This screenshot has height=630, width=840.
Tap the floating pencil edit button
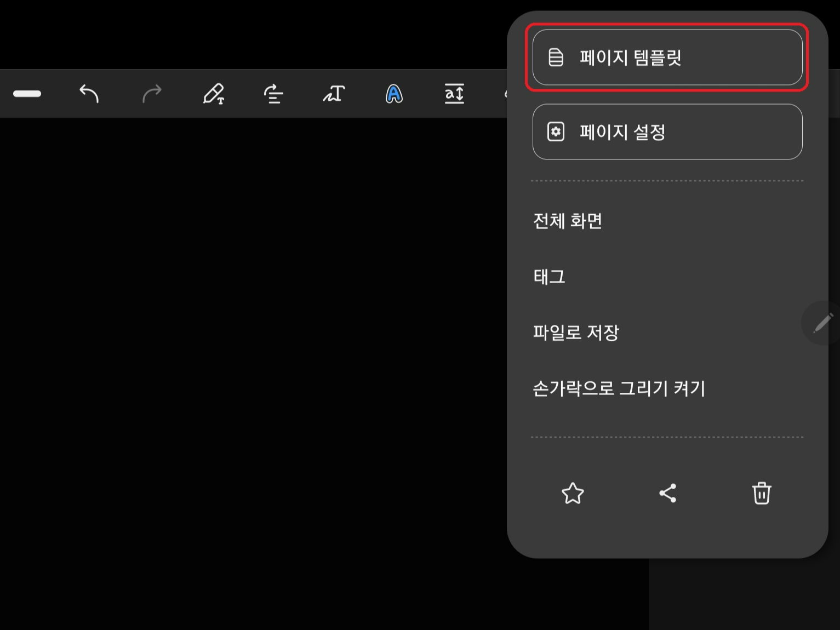[822, 323]
